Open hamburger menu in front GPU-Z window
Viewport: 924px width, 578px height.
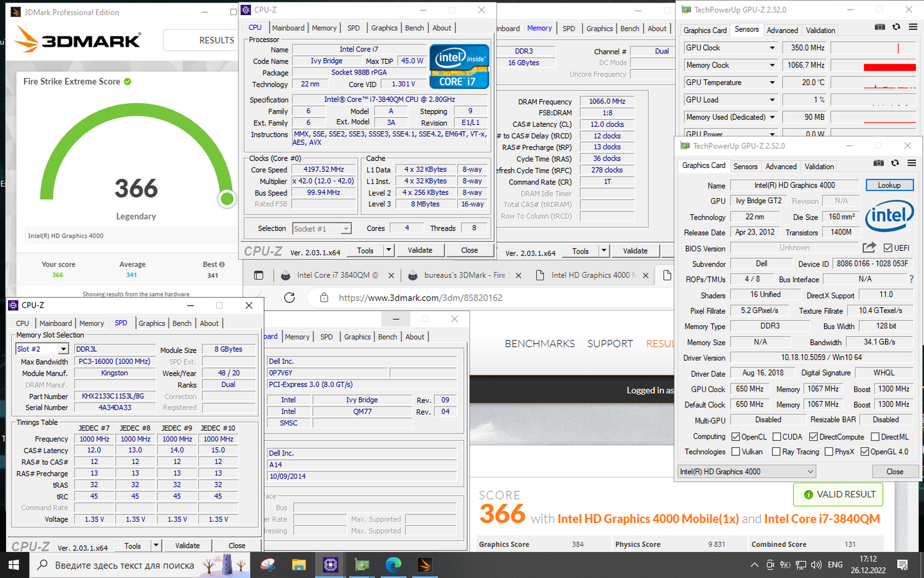coord(912,163)
